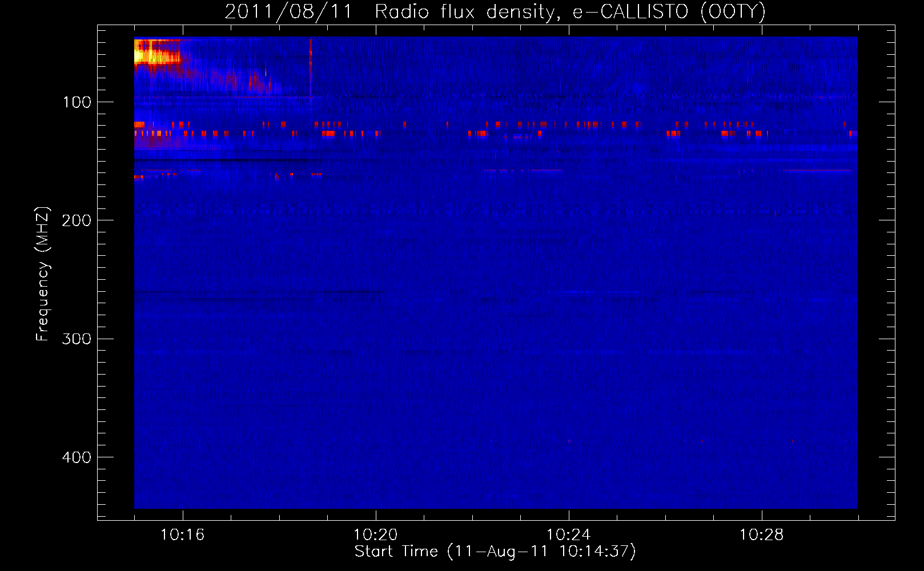Click the '10:16' time tick label
924x571 pixels.
click(182, 535)
